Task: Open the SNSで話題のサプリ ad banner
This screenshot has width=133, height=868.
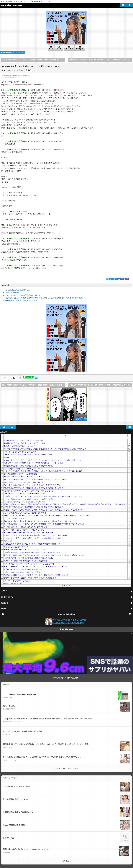Action: pyautogui.click(x=67, y=653)
